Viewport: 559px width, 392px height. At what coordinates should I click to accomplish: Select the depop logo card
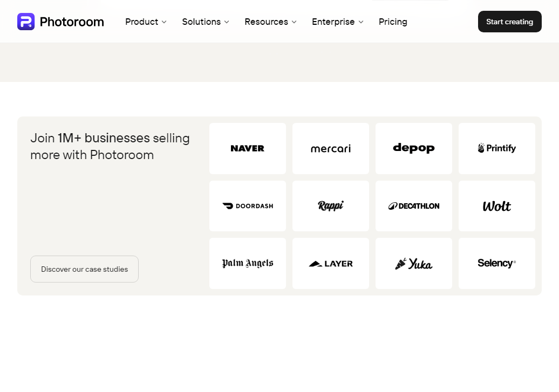[414, 149]
